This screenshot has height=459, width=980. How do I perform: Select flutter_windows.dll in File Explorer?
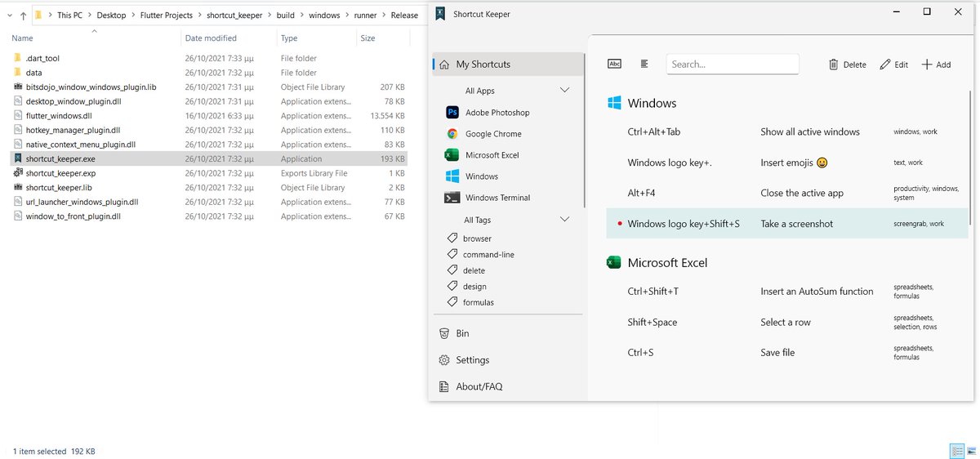(59, 116)
